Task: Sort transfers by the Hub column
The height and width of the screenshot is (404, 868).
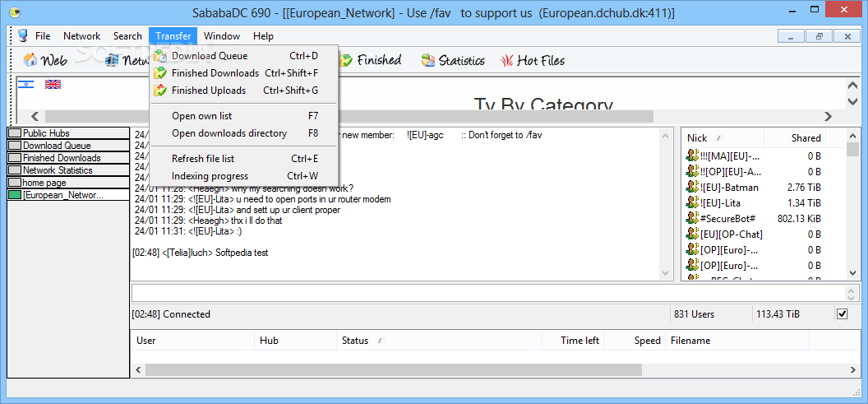Action: pyautogui.click(x=296, y=341)
